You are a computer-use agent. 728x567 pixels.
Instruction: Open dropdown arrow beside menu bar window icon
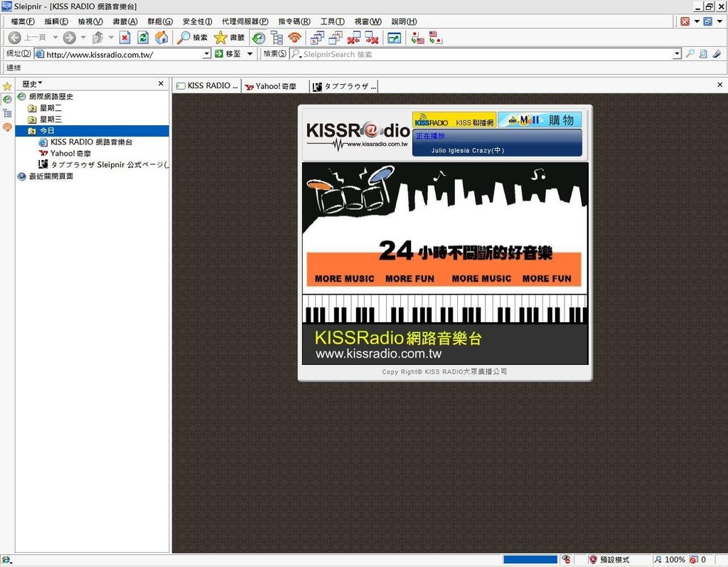719,21
